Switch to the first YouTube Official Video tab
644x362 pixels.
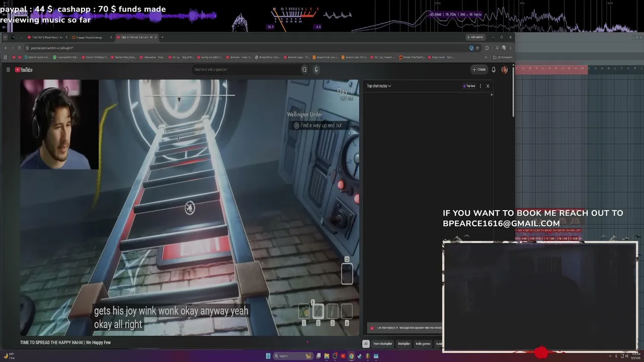46,37
